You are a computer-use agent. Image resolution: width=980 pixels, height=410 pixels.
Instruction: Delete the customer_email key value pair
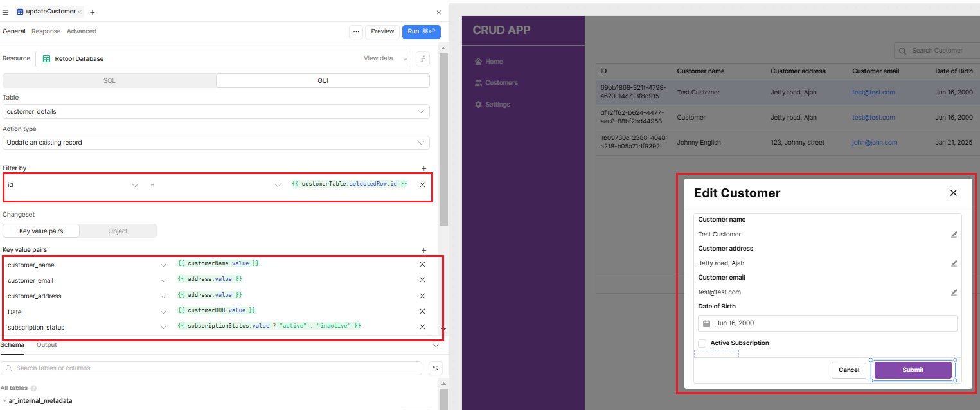click(422, 280)
